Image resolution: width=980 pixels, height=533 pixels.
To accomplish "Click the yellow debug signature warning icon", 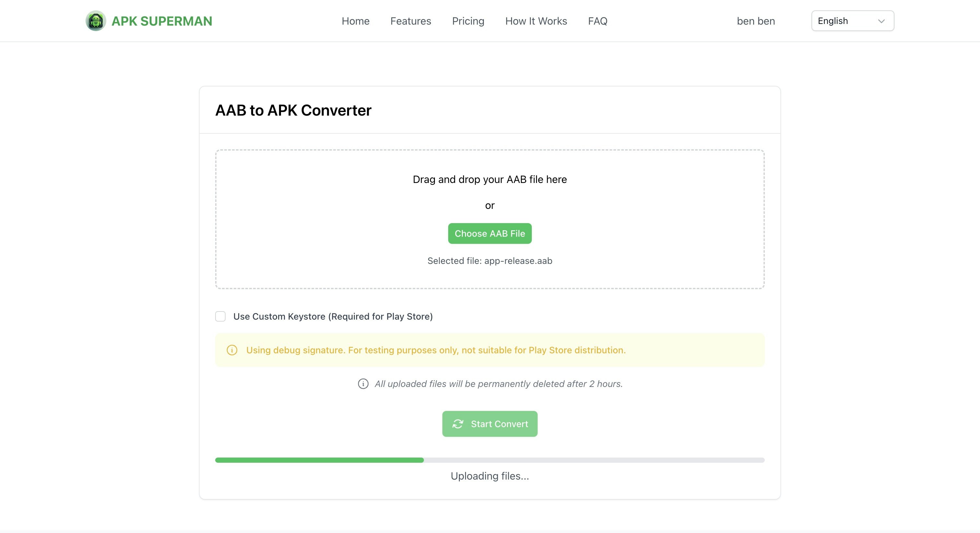I will pyautogui.click(x=232, y=350).
